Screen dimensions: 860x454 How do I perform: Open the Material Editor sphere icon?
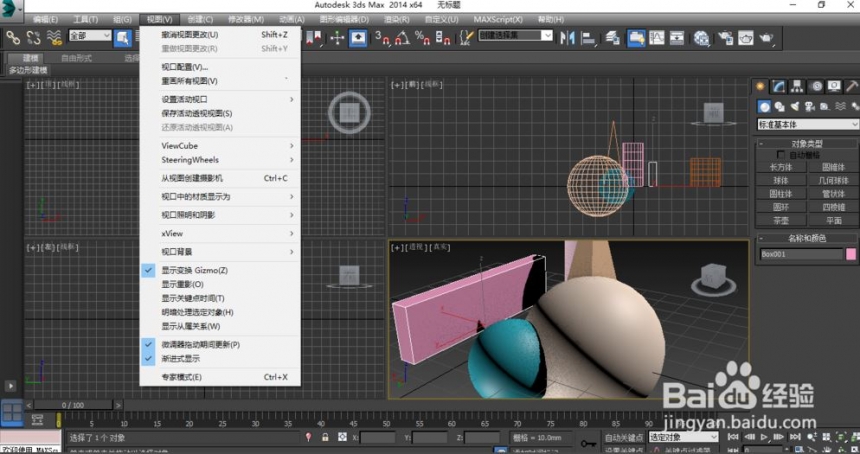coord(701,38)
